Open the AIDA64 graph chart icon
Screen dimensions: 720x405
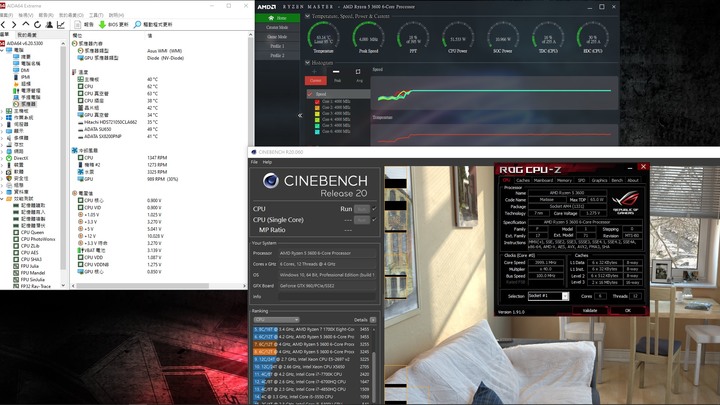click(61, 25)
